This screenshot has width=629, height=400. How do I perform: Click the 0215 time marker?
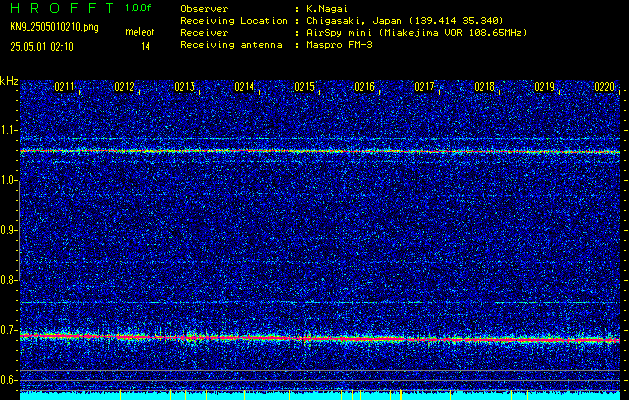click(x=304, y=87)
